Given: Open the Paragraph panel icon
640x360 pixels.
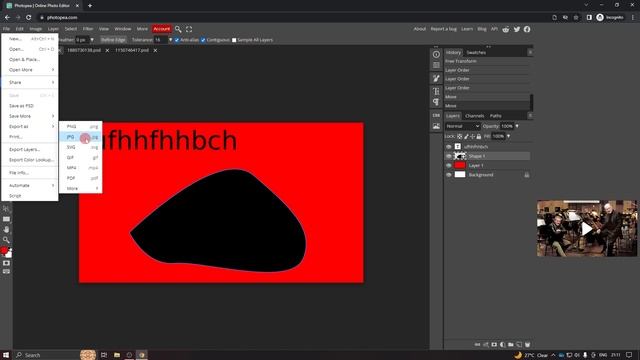Looking at the screenshot, I should click(436, 102).
